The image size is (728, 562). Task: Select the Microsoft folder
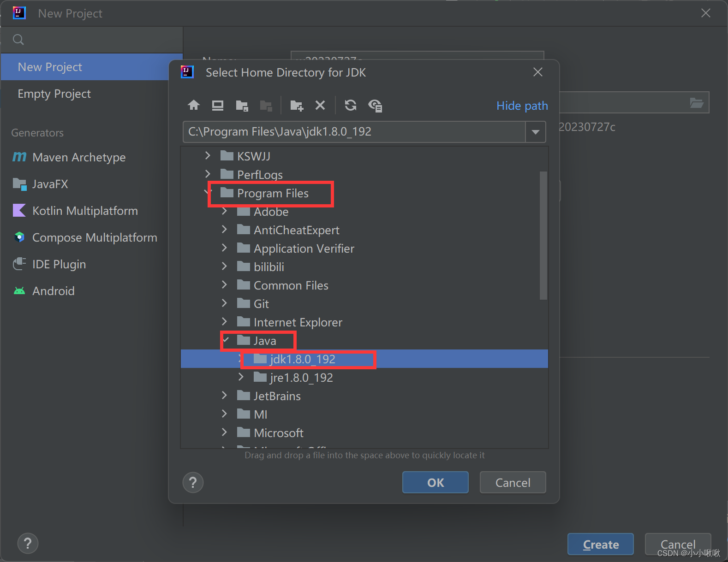[x=279, y=433]
